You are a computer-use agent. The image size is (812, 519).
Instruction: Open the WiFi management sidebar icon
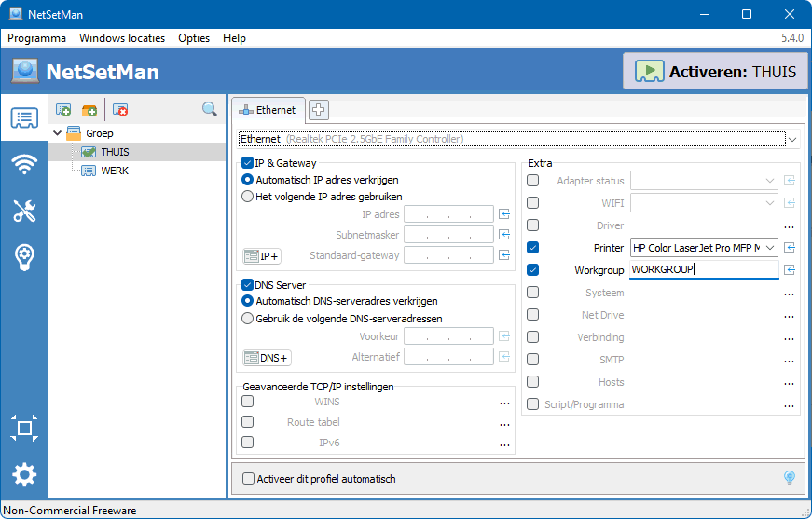pos(24,165)
